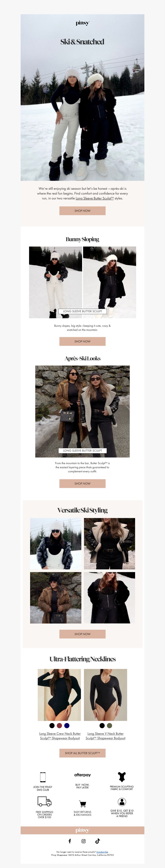The image size is (165, 868).
Task: Click the Unsubscribe link
Action: 102,851
